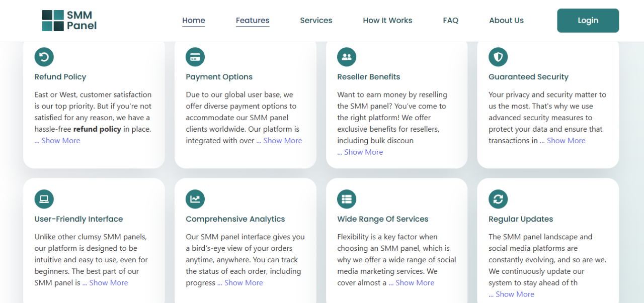644x303 pixels.
Task: Click the Login button
Action: pos(588,21)
